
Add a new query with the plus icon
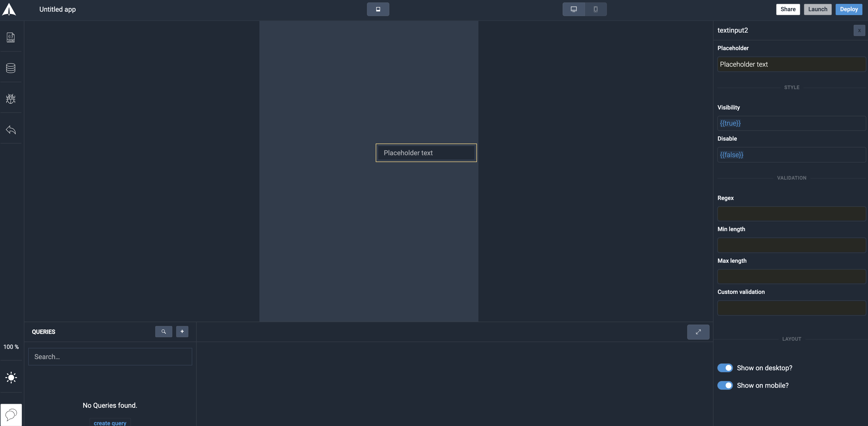182,331
